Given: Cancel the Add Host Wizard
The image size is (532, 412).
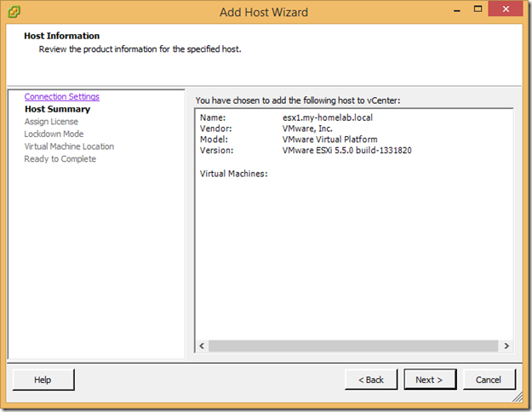Looking at the screenshot, I should point(489,380).
